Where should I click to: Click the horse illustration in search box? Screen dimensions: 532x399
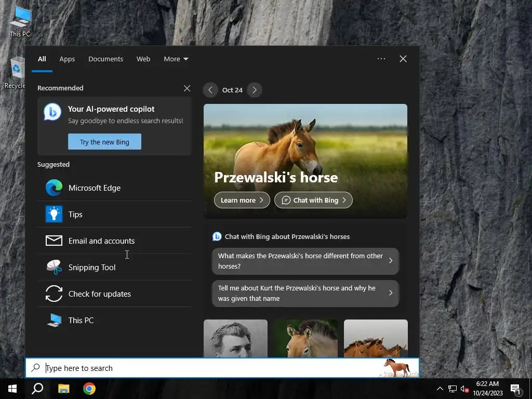click(397, 368)
